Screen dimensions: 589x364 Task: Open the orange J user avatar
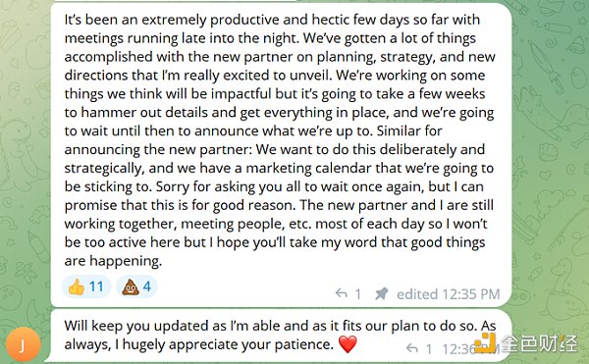click(x=24, y=344)
